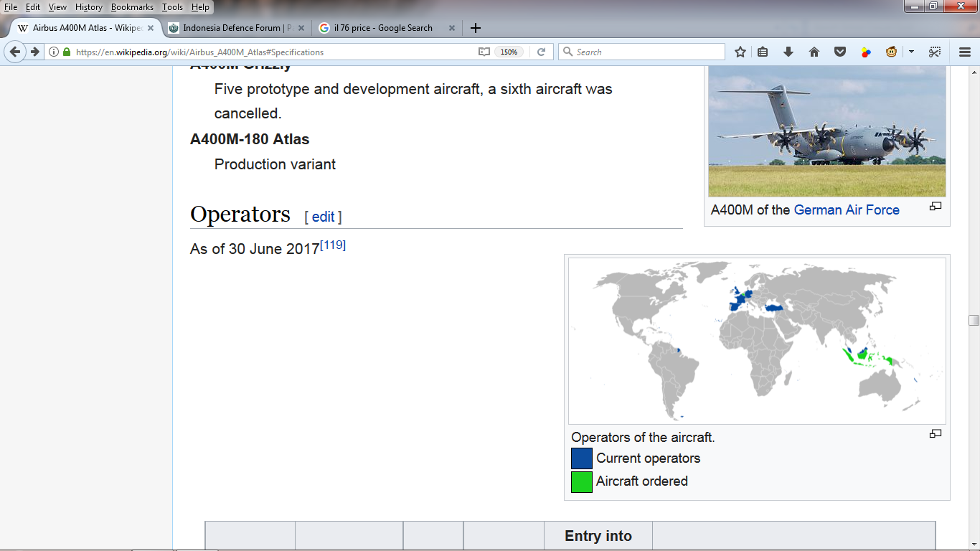Image resolution: width=980 pixels, height=551 pixels.
Task: Open the operators world map thumbnail
Action: pyautogui.click(x=757, y=341)
